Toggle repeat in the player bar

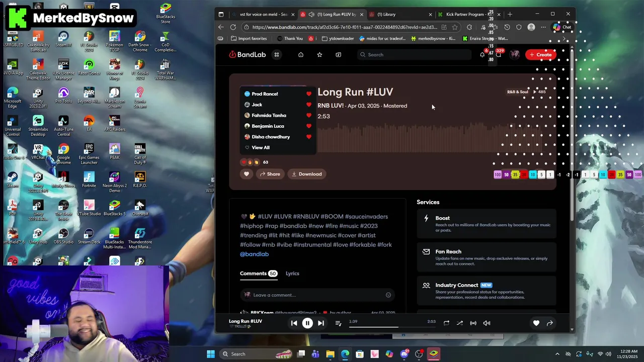[x=446, y=323]
